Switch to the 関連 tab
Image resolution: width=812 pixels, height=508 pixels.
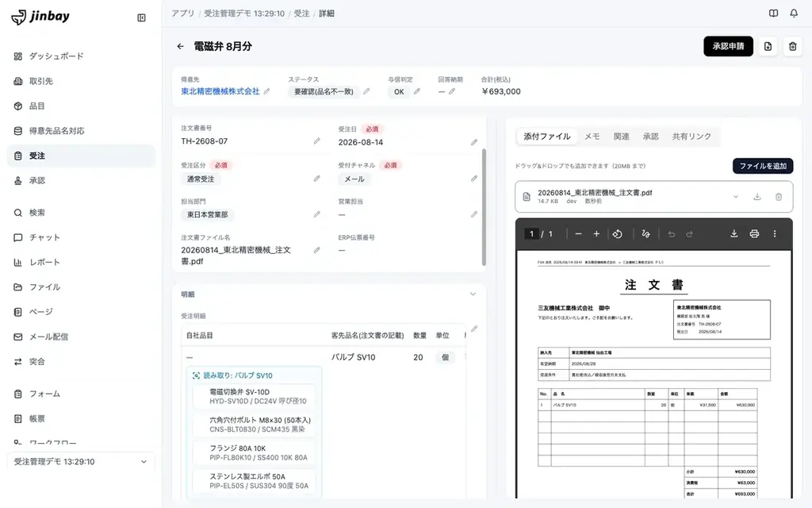[621, 137]
